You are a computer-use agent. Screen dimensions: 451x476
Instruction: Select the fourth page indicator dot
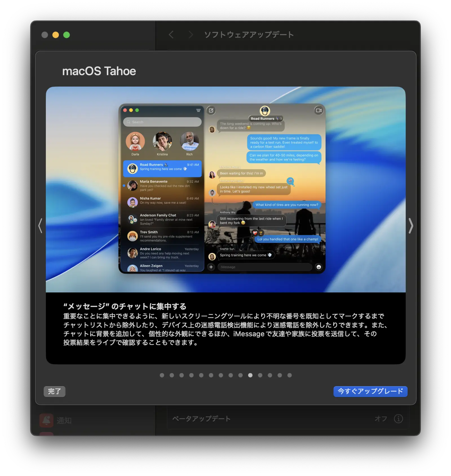pos(191,375)
